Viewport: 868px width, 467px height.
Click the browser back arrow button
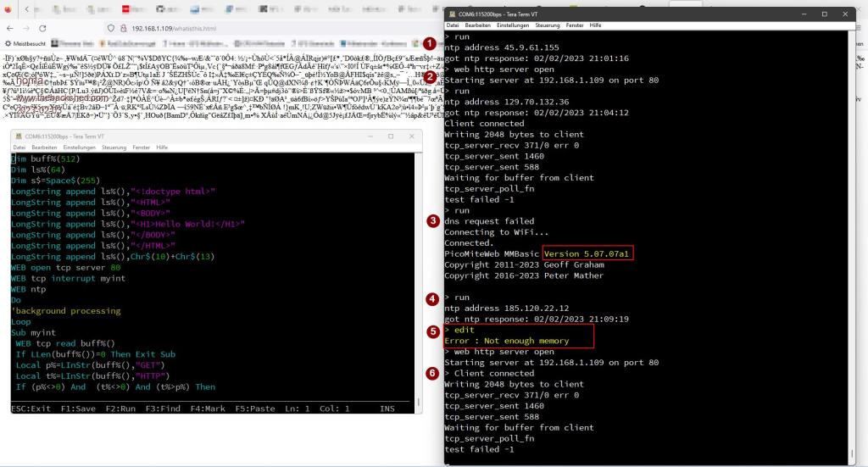[x=10, y=28]
